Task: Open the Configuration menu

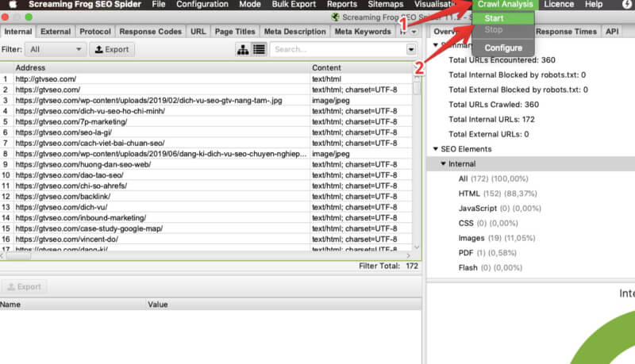Action: coord(202,5)
